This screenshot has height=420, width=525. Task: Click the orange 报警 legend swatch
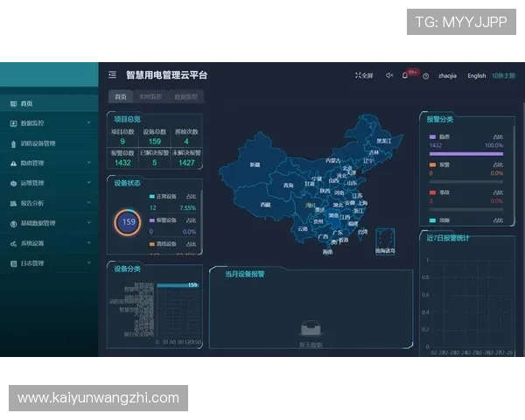(432, 164)
